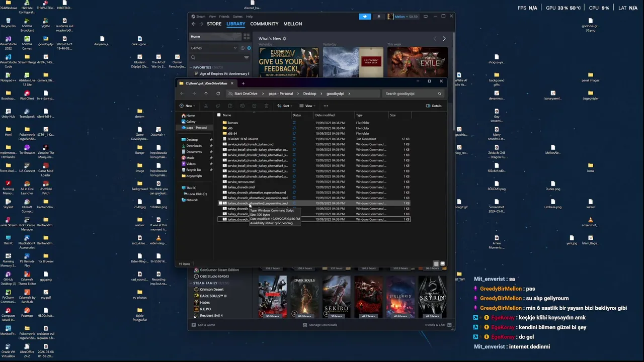Open Steam Community tab
Image resolution: width=644 pixels, height=362 pixels.
264,24
